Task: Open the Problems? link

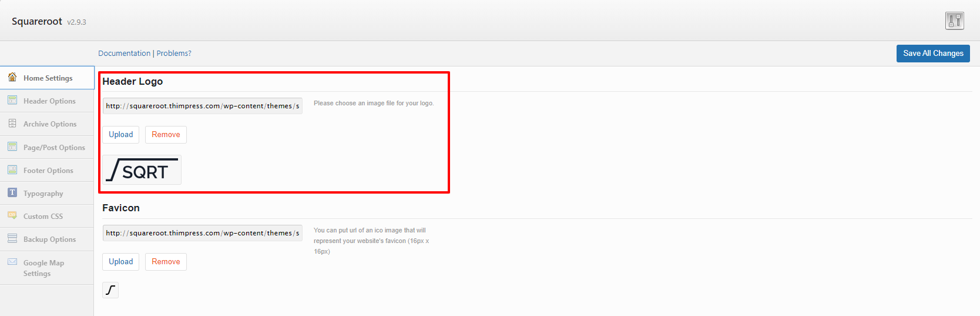Action: coord(174,53)
